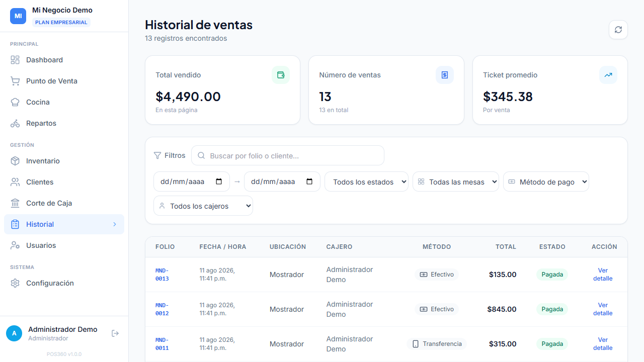
Task: Open the Todos los cajeros dropdown
Action: point(203,206)
